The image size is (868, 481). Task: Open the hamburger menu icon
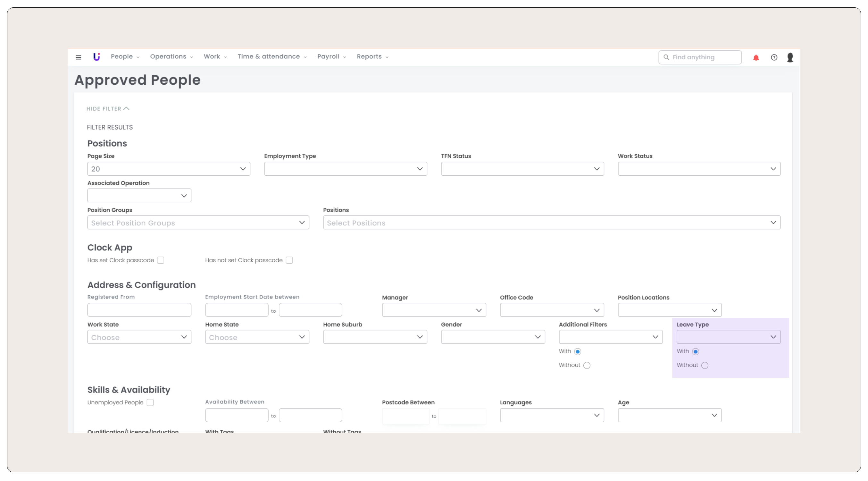(x=79, y=57)
